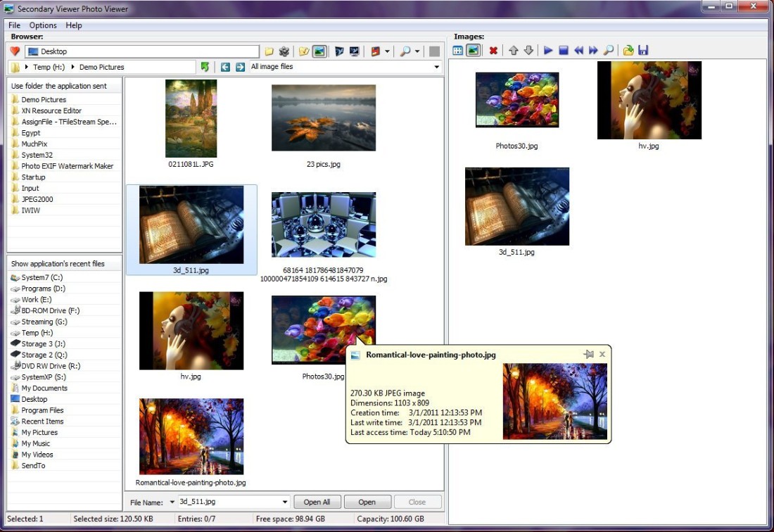Stop slideshow using the blue stop icon
The image size is (774, 532).
coord(563,50)
